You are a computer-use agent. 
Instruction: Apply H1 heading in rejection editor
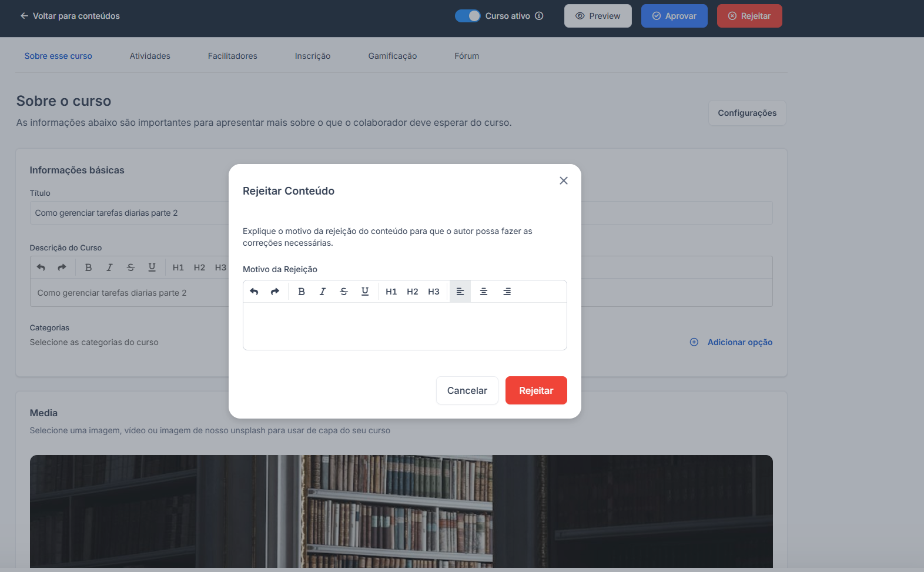pos(391,292)
